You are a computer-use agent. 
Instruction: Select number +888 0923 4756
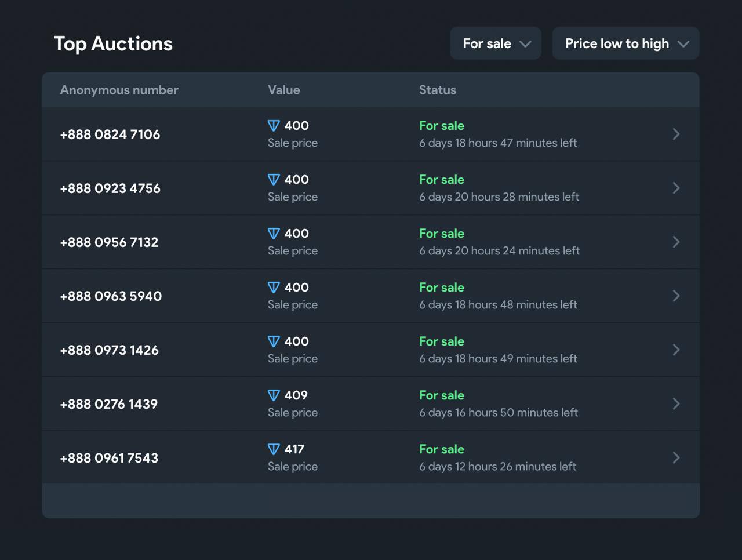click(x=110, y=188)
